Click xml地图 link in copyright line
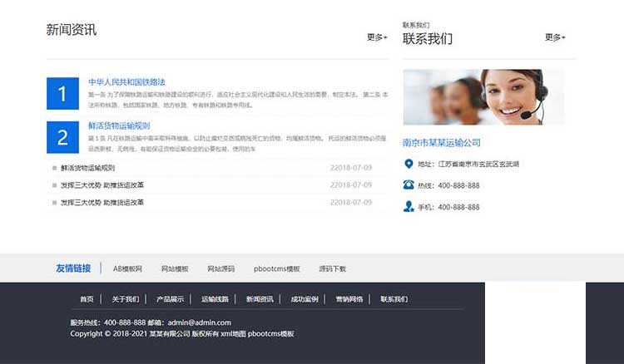Image resolution: width=624 pixels, height=364 pixels. tap(233, 334)
